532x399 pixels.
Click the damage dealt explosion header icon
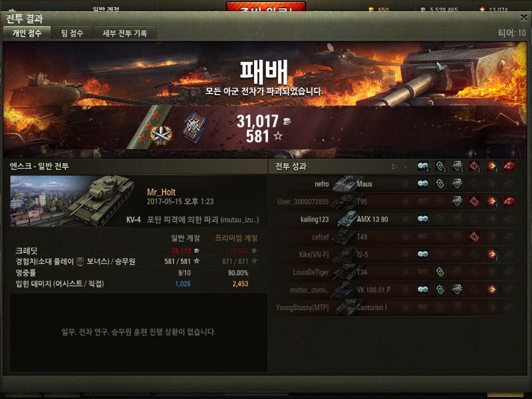click(x=491, y=166)
